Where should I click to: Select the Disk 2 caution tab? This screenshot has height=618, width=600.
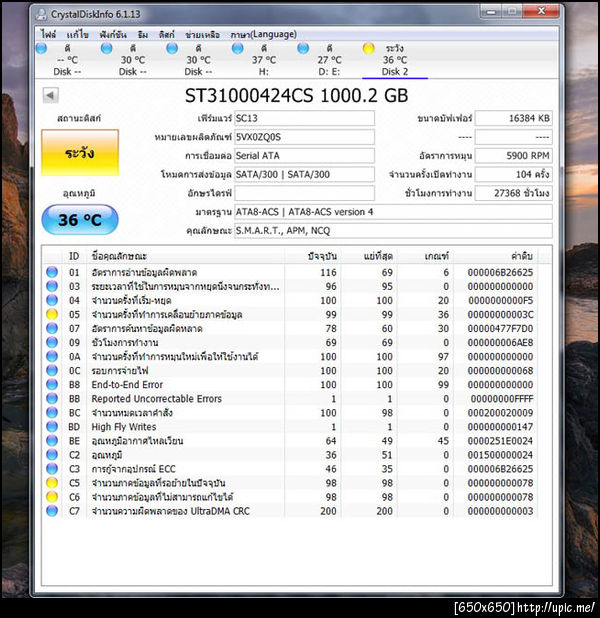pos(394,60)
